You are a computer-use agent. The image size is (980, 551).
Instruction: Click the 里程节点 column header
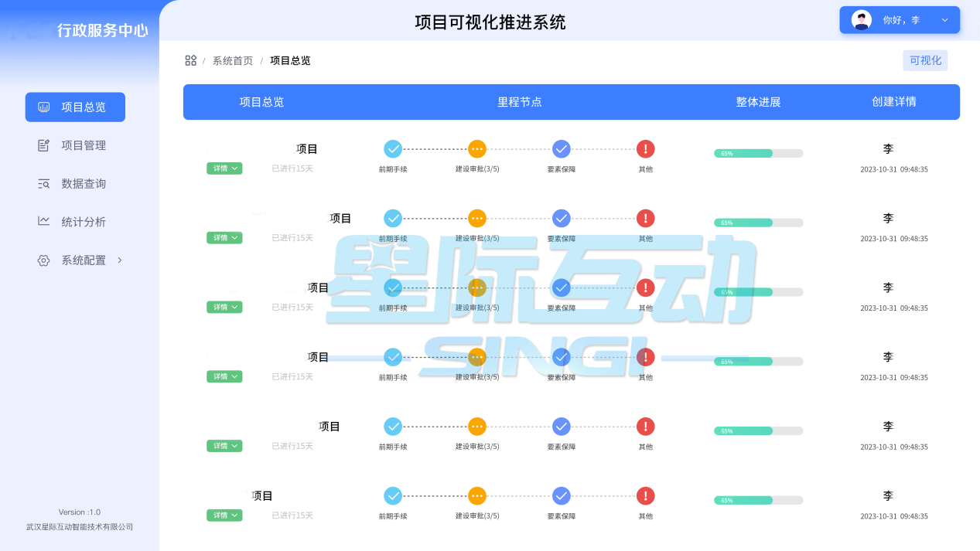[x=519, y=102]
